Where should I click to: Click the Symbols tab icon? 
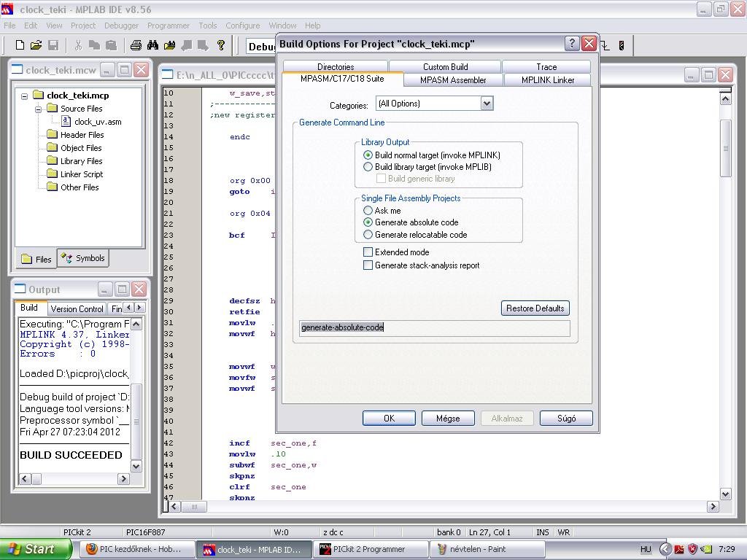[x=66, y=257]
